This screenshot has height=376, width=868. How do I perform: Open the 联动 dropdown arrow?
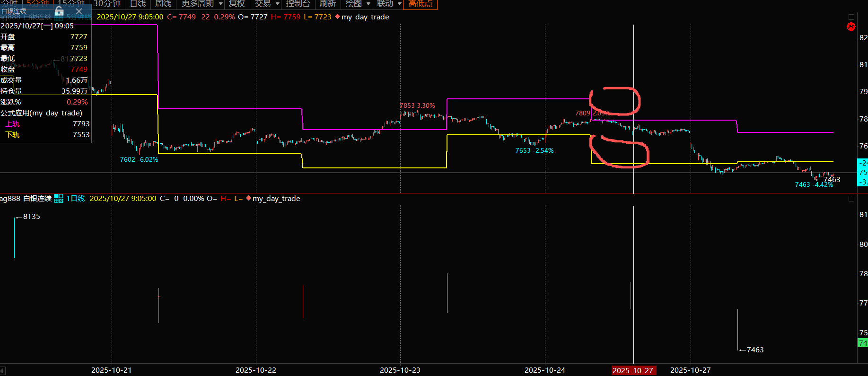(400, 4)
